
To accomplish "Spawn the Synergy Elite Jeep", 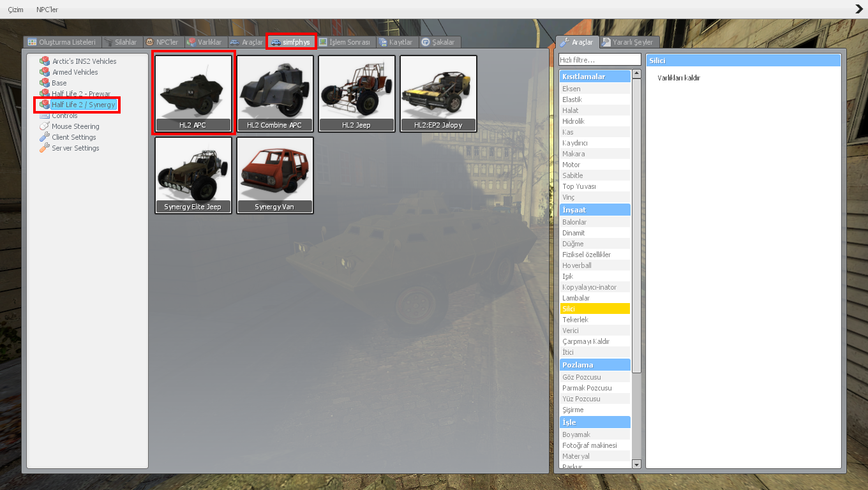I will (x=193, y=175).
